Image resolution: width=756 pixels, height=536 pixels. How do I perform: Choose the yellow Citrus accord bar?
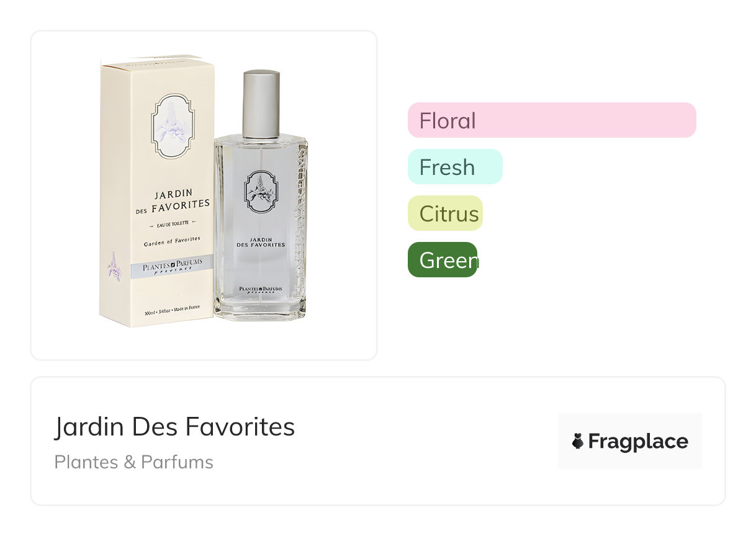pyautogui.click(x=445, y=213)
